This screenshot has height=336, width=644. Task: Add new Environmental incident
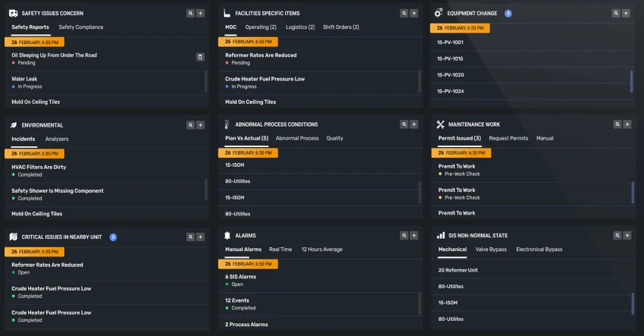click(201, 125)
